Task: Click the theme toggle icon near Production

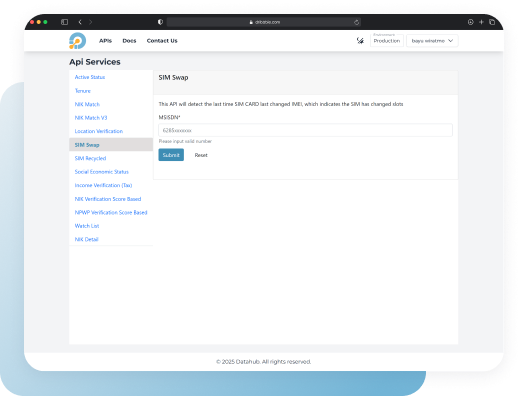Action: [360, 41]
